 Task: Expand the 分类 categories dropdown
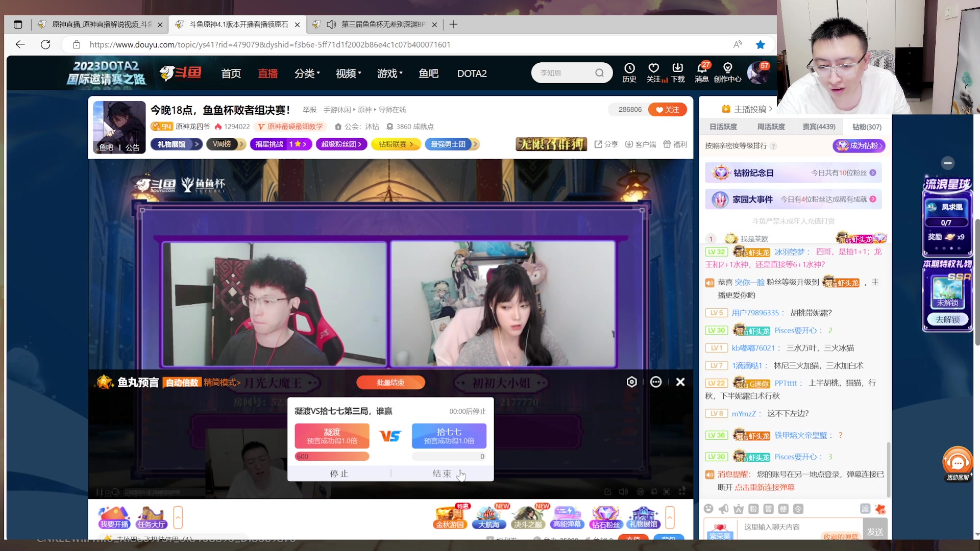click(x=307, y=73)
